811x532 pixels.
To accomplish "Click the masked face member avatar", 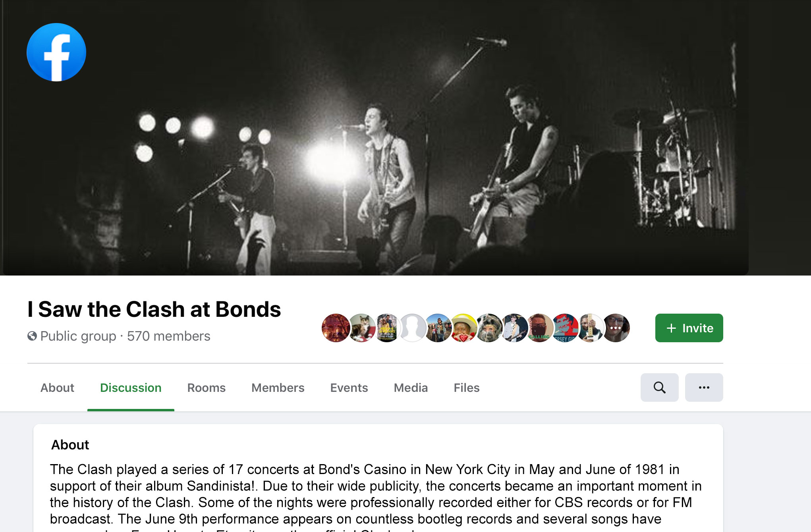I will [539, 328].
